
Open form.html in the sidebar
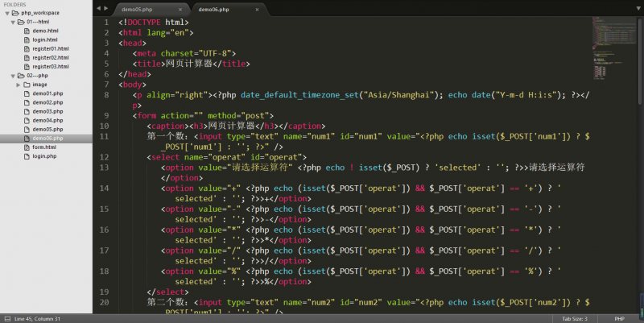(x=44, y=147)
